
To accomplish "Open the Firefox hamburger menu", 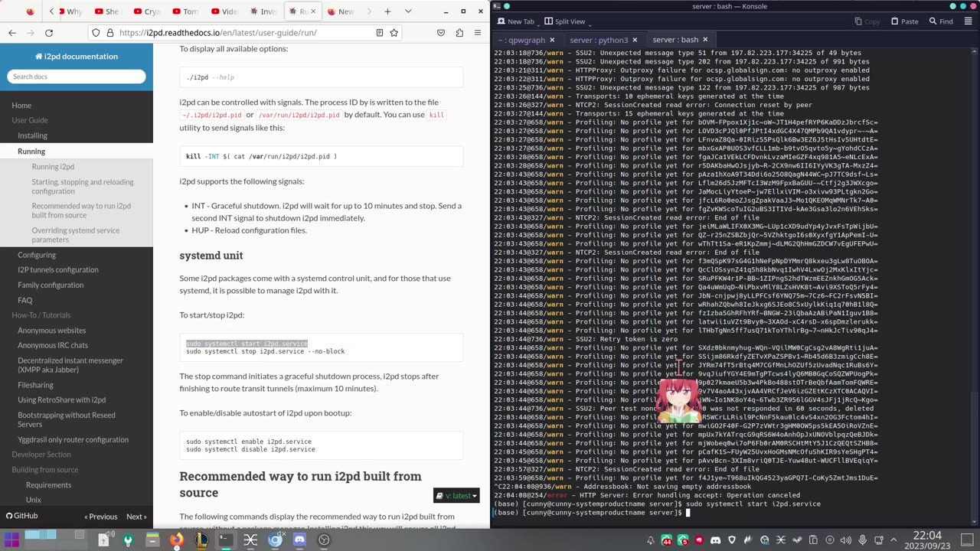I will pos(478,33).
